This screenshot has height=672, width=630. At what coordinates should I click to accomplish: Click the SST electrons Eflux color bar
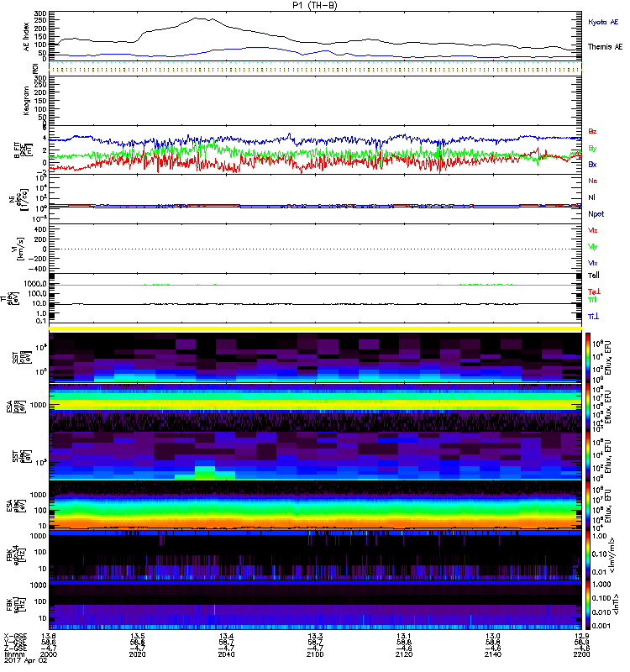tap(588, 456)
